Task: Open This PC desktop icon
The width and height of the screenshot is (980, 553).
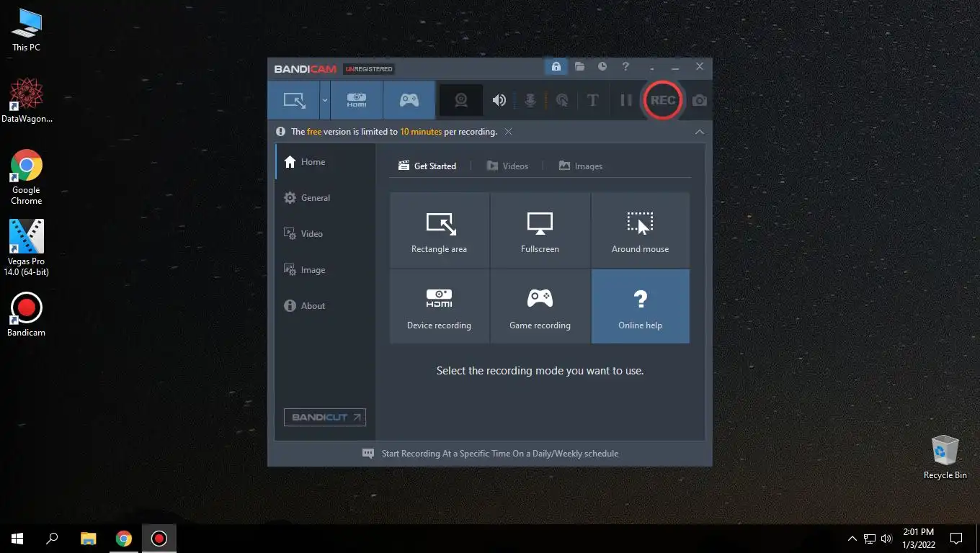Action: [x=26, y=30]
